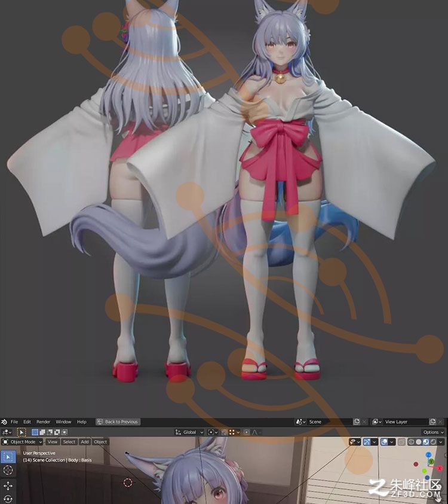The height and width of the screenshot is (504, 448).
Task: Click the dark blue negative Z gizmo dot
Action: click(x=428, y=477)
